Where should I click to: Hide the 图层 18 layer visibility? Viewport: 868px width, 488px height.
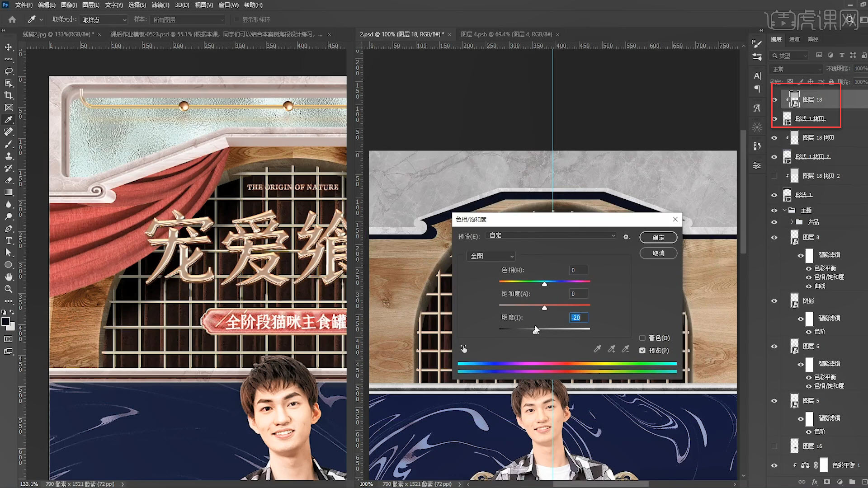(774, 100)
